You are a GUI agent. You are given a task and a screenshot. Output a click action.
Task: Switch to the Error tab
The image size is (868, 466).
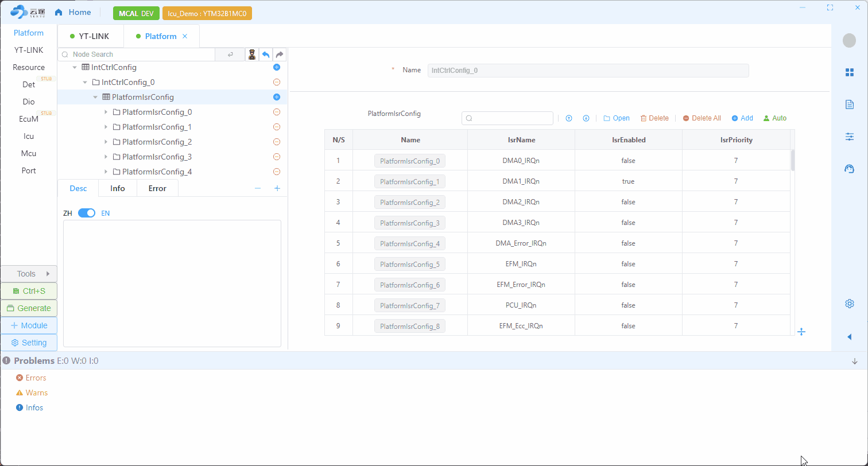[x=157, y=188]
